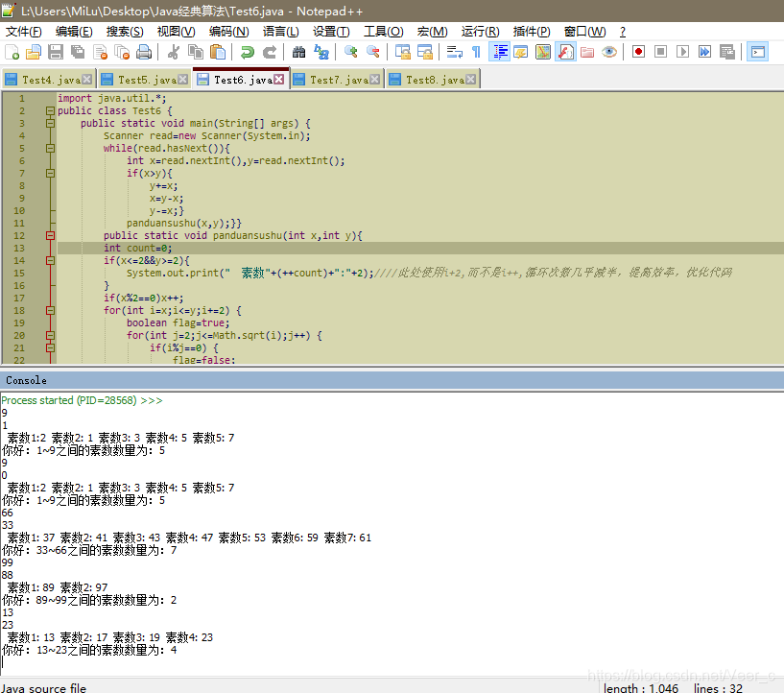
Task: Toggle synchronized vertical scrolling
Action: coord(402,52)
